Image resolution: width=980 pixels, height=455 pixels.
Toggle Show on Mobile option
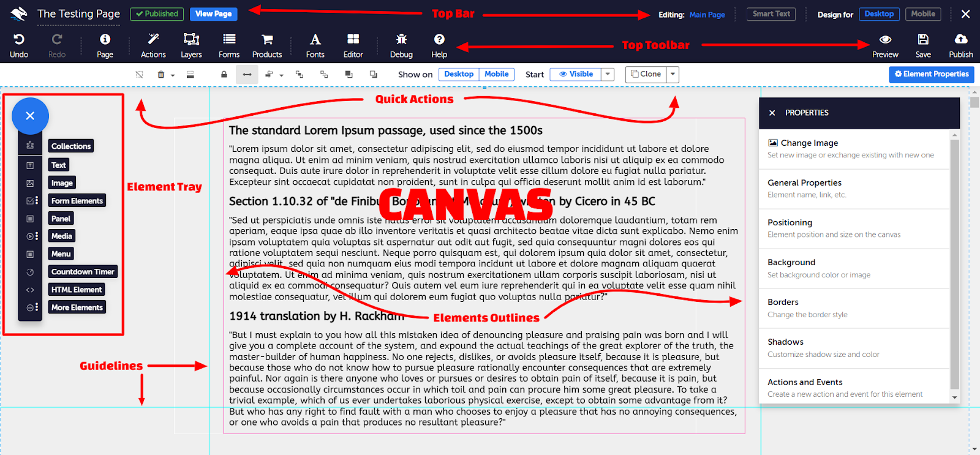496,74
